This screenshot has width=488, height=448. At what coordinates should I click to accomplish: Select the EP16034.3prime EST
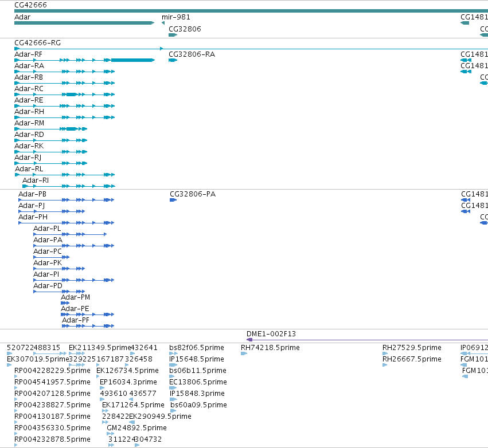point(102,388)
